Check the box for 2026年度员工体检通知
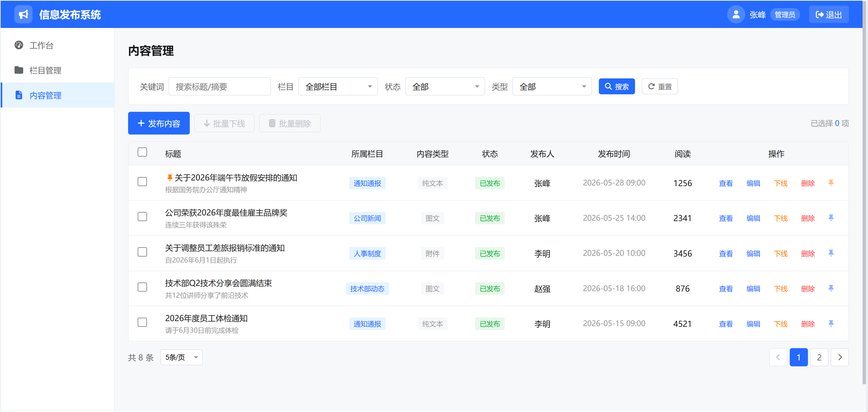 142,322
